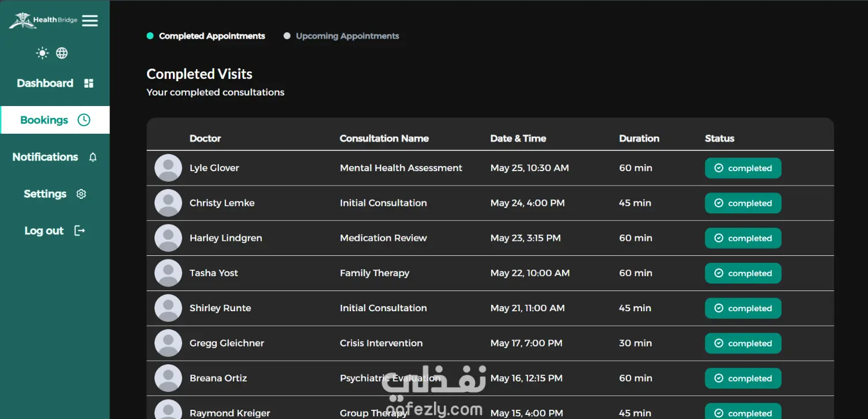Click the Settings gear icon
Viewport: 868px width, 419px height.
coord(81,194)
